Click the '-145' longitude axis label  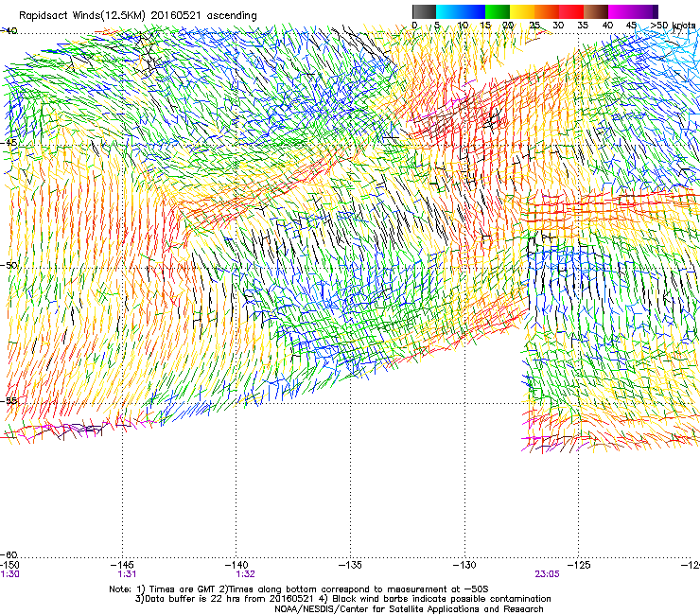pos(123,566)
